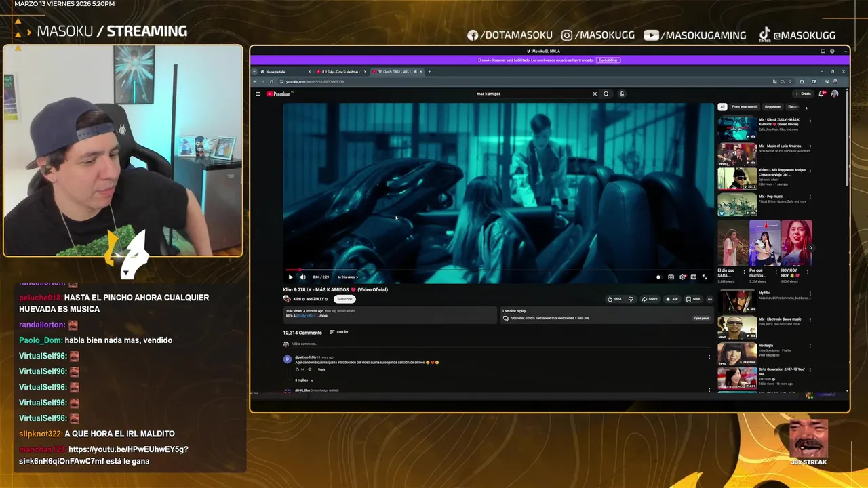Click the browser back arrow
The width and height of the screenshot is (868, 488).
[x=256, y=81]
